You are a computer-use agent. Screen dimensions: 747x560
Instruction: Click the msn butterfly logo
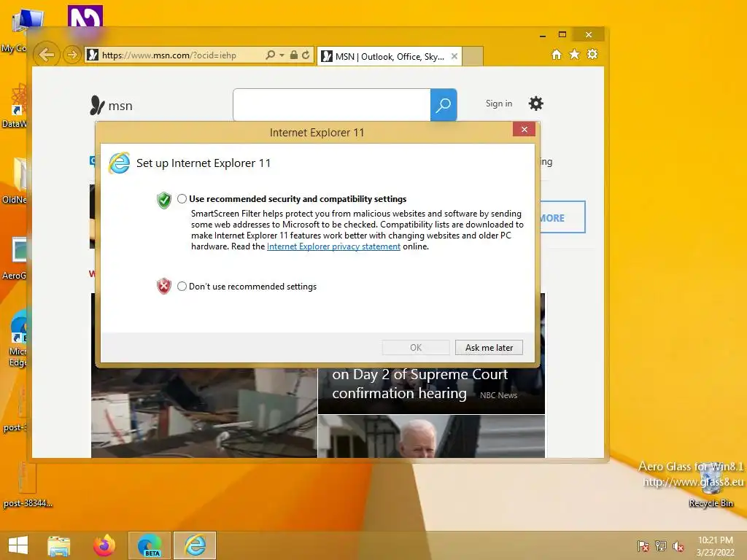[x=111, y=105]
